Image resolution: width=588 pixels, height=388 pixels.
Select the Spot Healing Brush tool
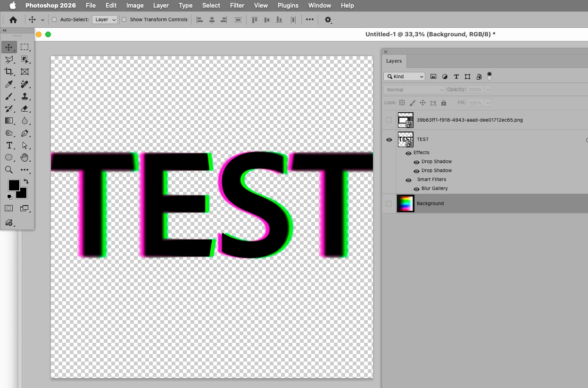(x=25, y=84)
